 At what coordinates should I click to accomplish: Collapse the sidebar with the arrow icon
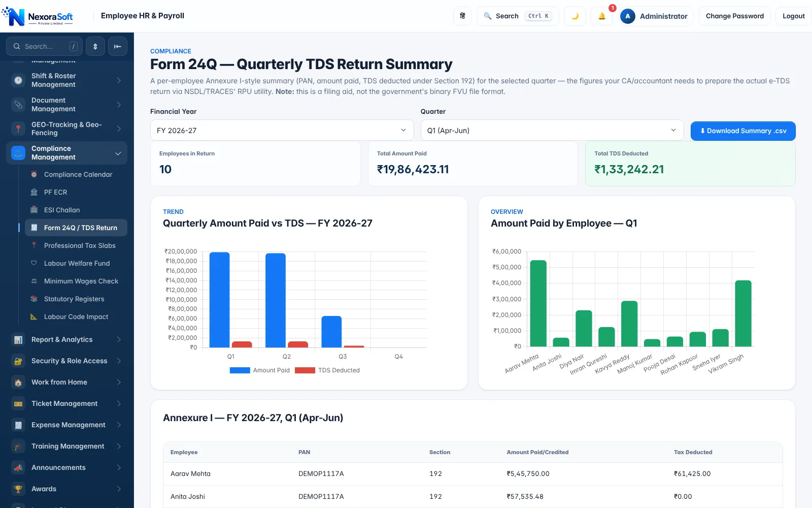(x=118, y=46)
